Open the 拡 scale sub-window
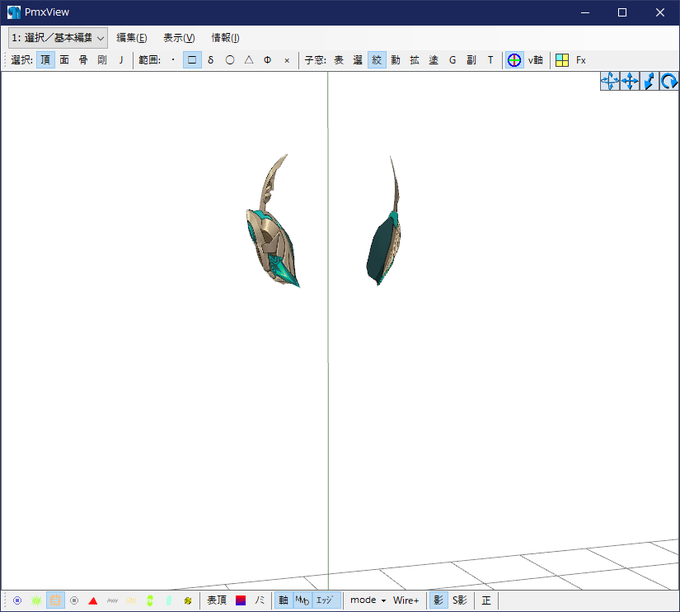 click(415, 60)
